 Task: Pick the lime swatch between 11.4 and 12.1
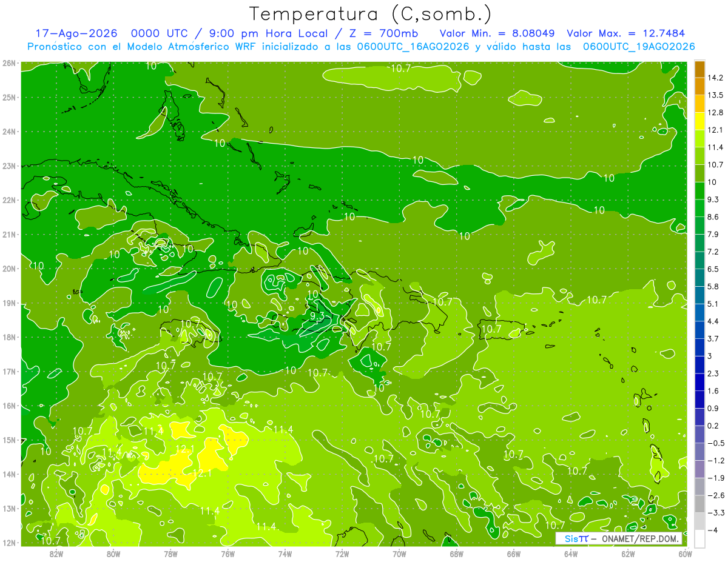pyautogui.click(x=699, y=138)
